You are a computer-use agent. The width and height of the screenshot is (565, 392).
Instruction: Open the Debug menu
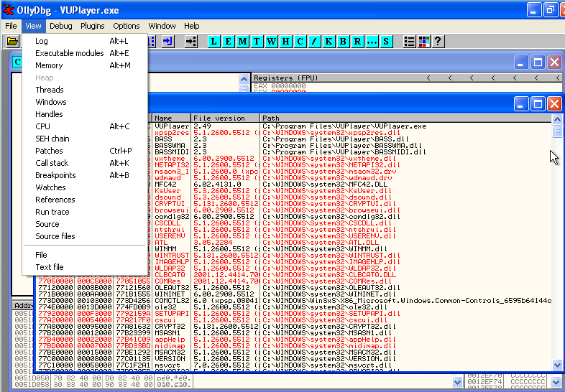click(61, 26)
